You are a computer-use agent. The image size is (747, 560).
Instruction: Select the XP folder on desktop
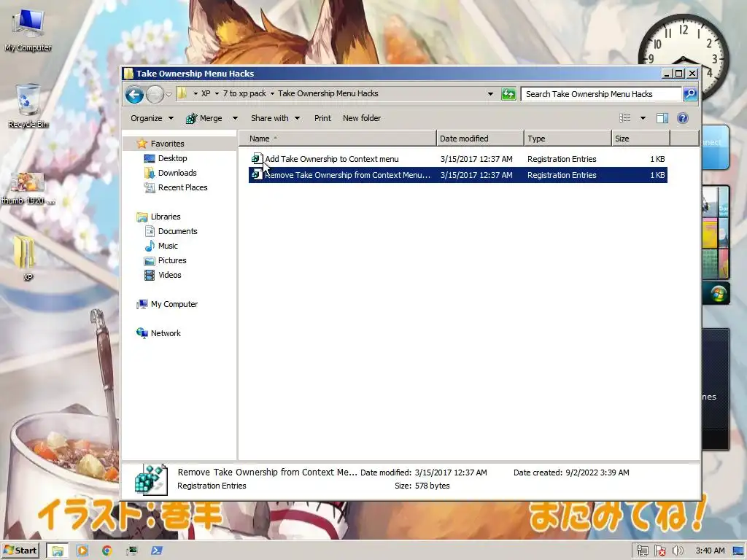pos(26,257)
